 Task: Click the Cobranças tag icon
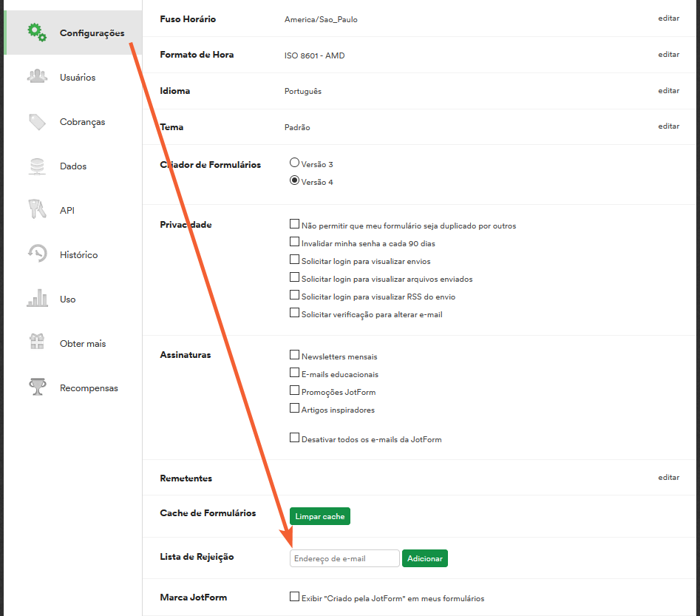point(37,121)
